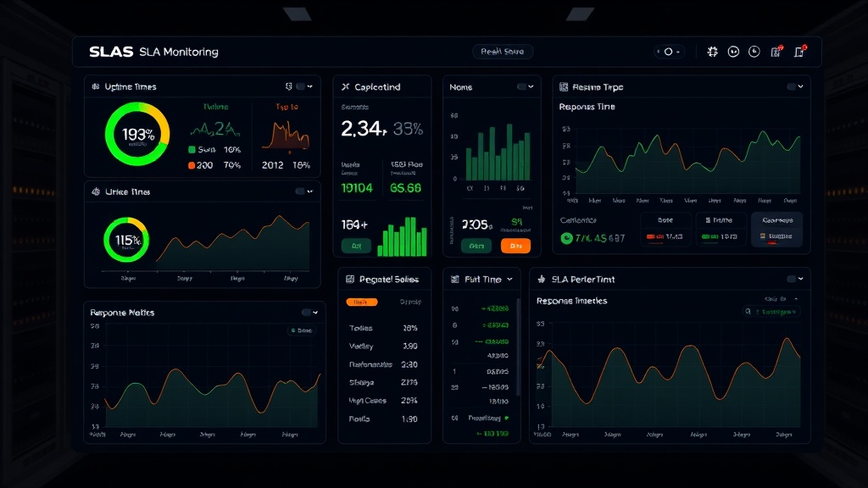Toggle the switch in Uptime Times panel
Viewport: 868px width, 488px height.
300,86
